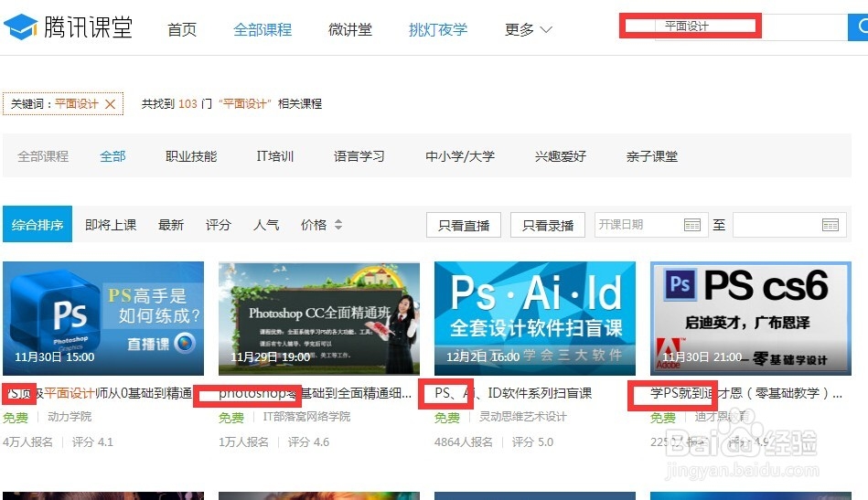Select 综合排序 sorting tab
This screenshot has width=868, height=500.
tap(38, 224)
